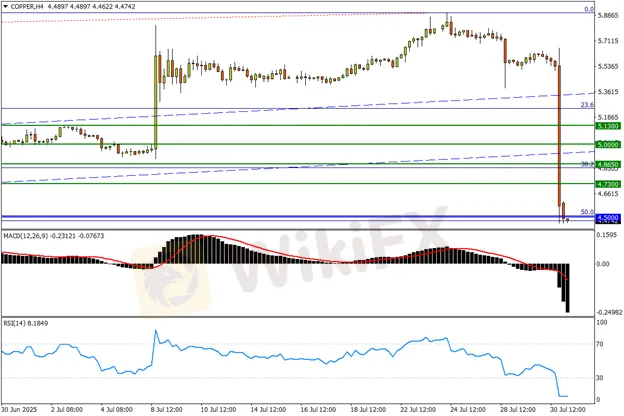Click the 14 Jul 12:00 time label

pos(268,409)
